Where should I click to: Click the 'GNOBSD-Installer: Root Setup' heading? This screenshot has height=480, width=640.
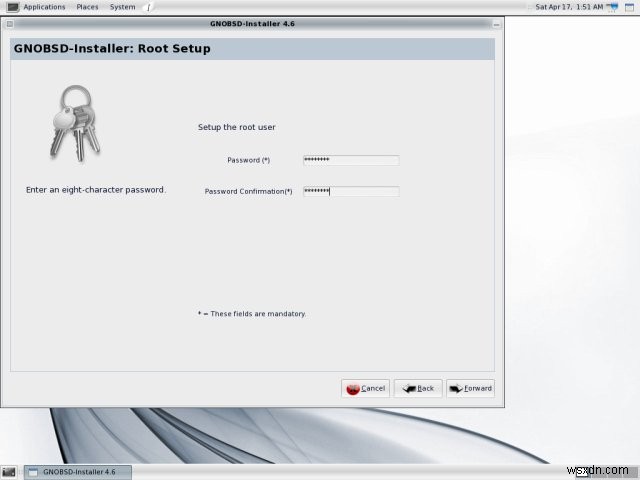click(112, 49)
